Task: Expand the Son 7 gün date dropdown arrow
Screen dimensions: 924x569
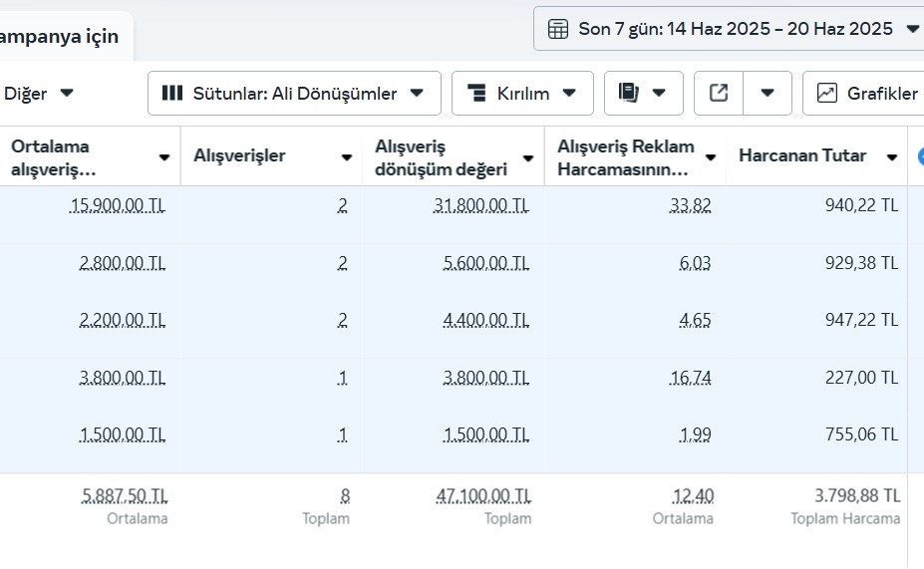Action: click(912, 29)
